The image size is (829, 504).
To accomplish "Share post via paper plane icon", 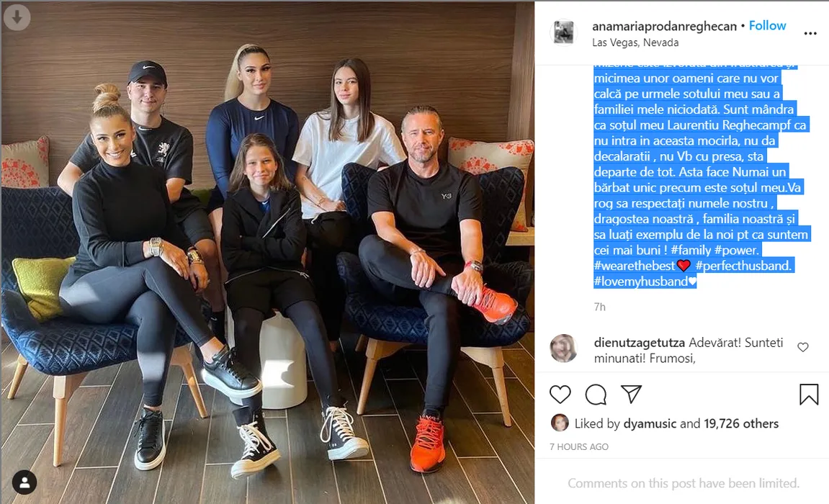I will pos(631,394).
